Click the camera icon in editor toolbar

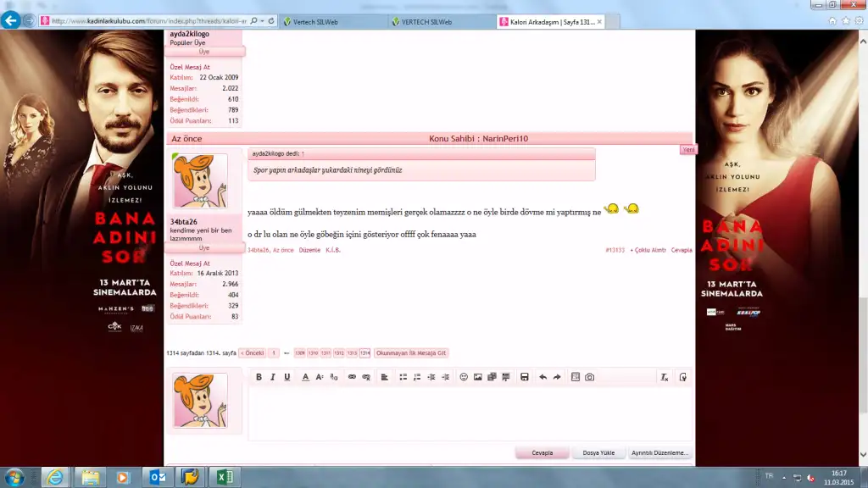pos(590,377)
